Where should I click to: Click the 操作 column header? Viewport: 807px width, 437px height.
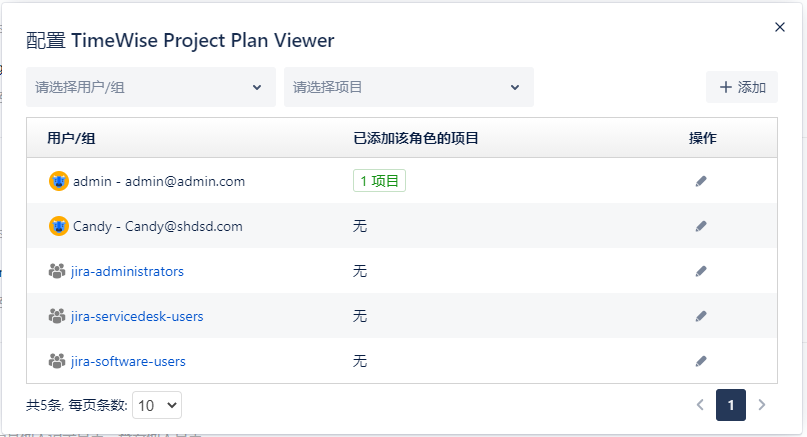pyautogui.click(x=703, y=138)
